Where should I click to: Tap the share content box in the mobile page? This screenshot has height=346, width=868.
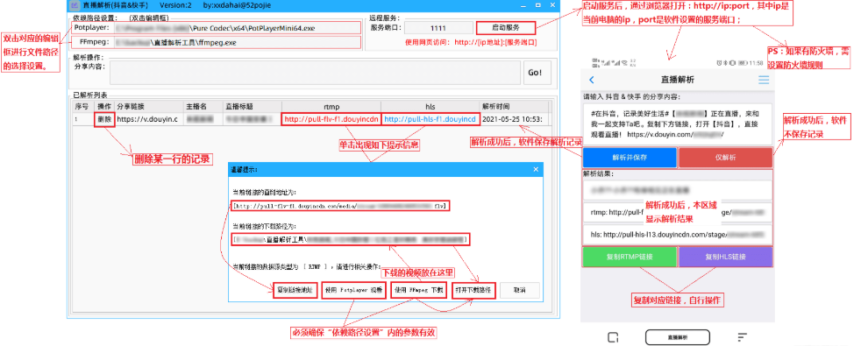(x=677, y=124)
